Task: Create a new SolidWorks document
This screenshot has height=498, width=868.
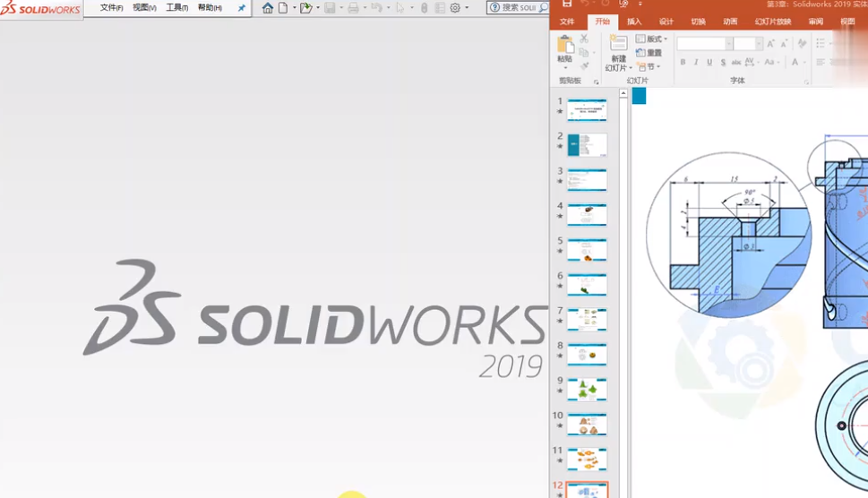Action: point(283,8)
